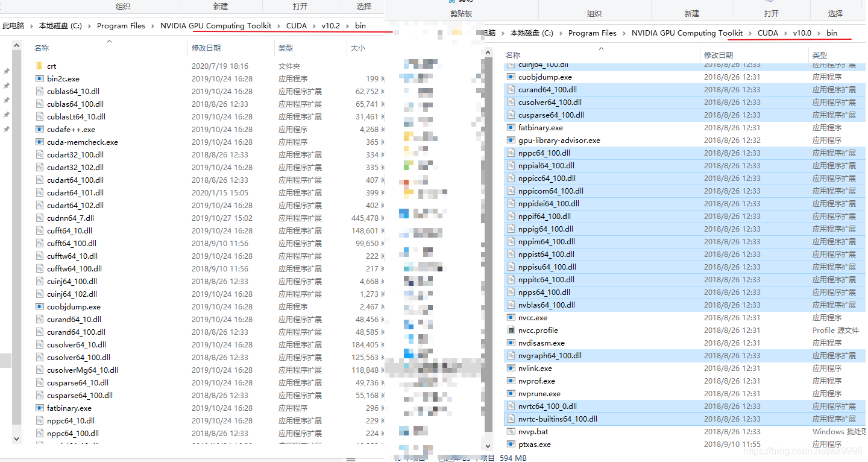The height and width of the screenshot is (462, 868).
Task: Open NVIDIA GPU Computing Toolkit breadcrumb in v10.0 window
Action: (687, 33)
